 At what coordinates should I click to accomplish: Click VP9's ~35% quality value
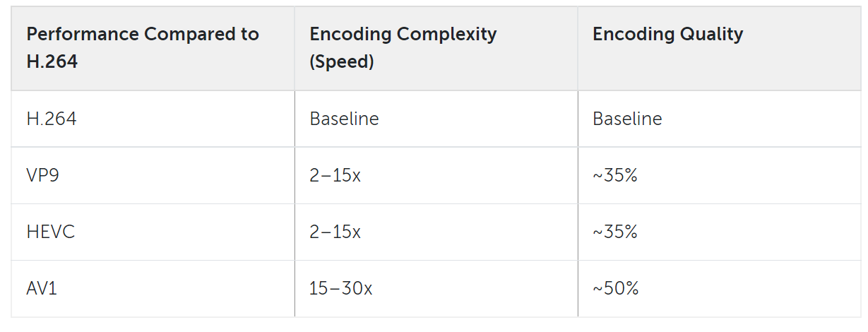coord(615,175)
